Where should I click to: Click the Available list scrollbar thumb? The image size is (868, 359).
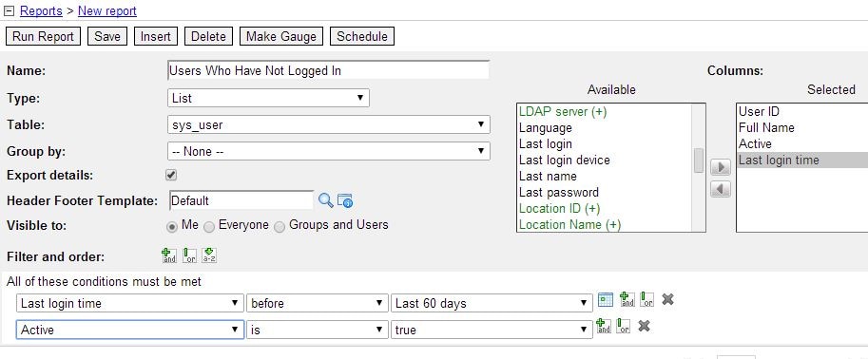click(699, 161)
